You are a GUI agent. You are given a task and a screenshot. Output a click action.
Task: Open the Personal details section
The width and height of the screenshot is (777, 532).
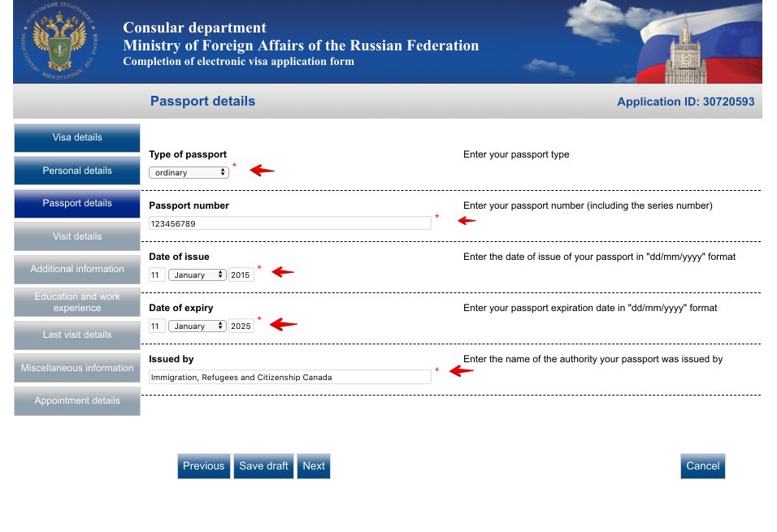pos(77,171)
